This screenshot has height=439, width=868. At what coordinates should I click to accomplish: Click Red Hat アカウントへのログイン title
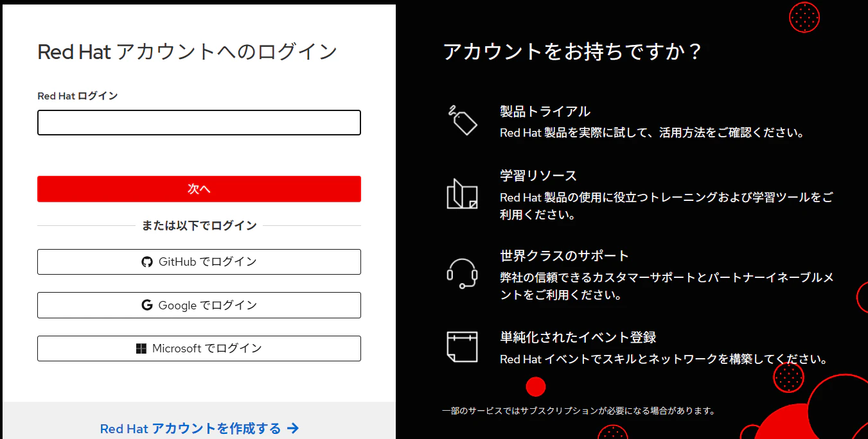[188, 52]
